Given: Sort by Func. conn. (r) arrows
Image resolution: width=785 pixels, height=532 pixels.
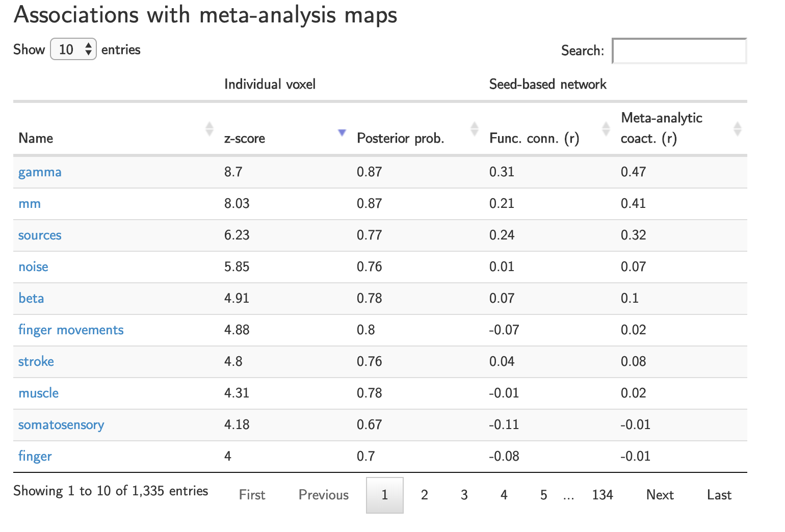Looking at the screenshot, I should tap(606, 129).
